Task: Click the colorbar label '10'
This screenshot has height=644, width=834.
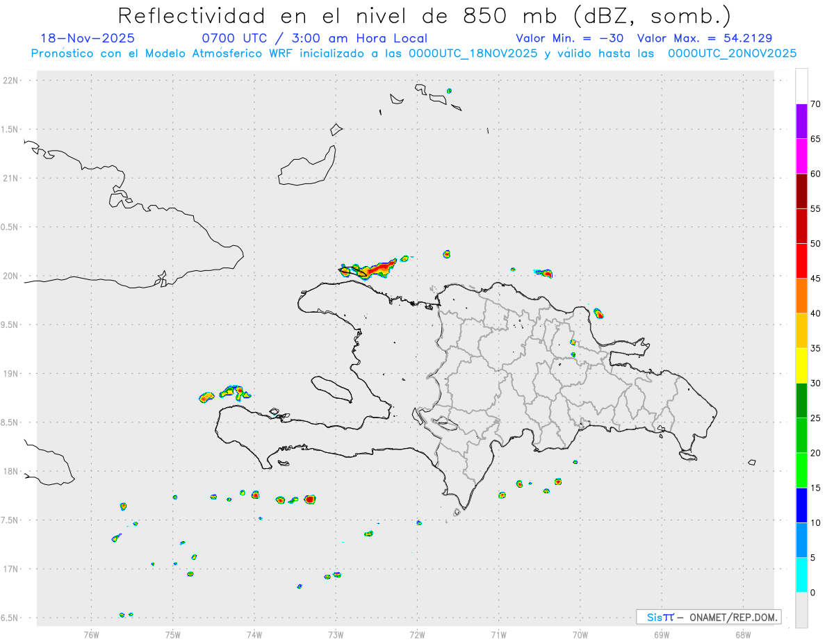Action: [x=815, y=523]
